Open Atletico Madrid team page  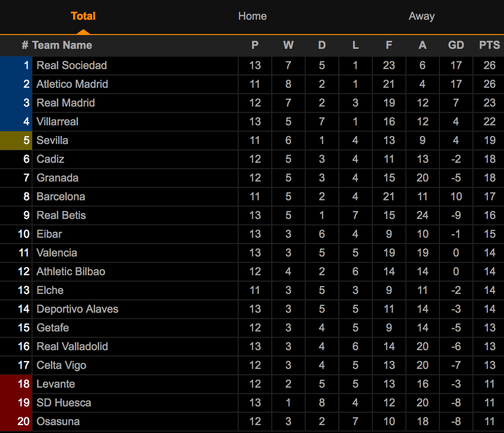72,84
